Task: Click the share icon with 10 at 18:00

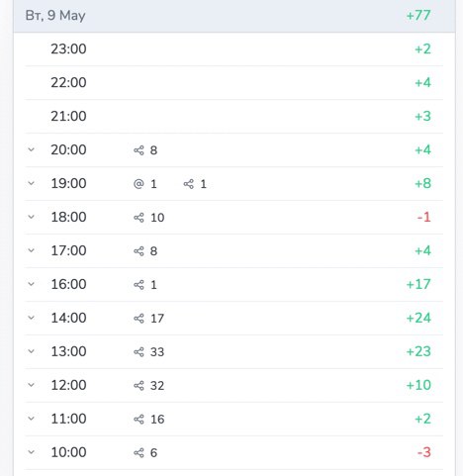Action: 139,218
